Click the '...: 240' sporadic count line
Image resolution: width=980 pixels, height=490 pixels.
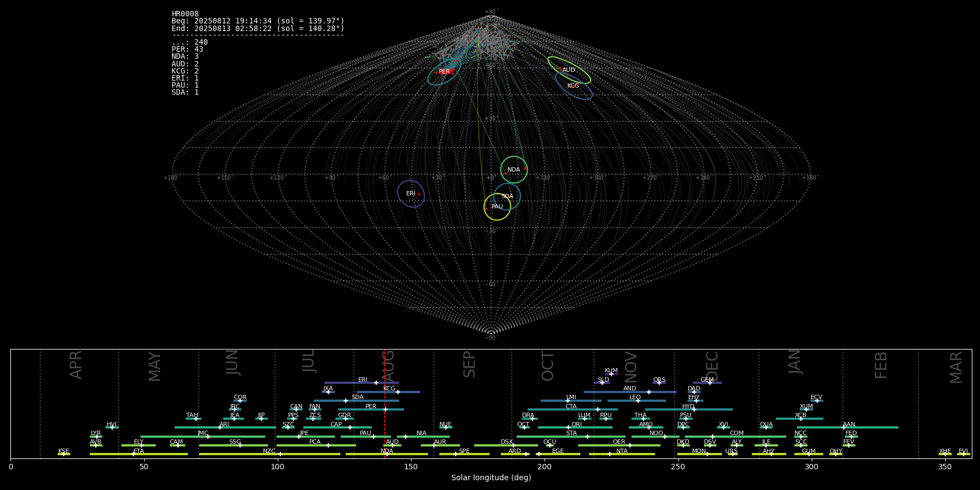point(189,42)
